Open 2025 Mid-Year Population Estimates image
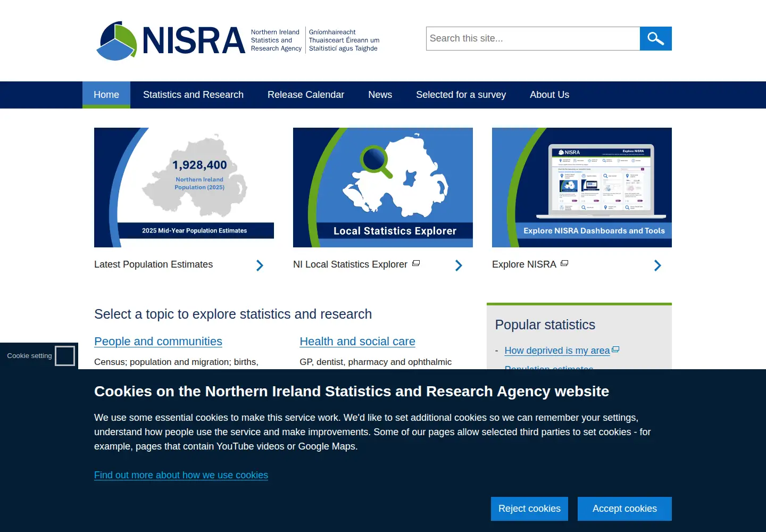The height and width of the screenshot is (532, 766). (184, 187)
